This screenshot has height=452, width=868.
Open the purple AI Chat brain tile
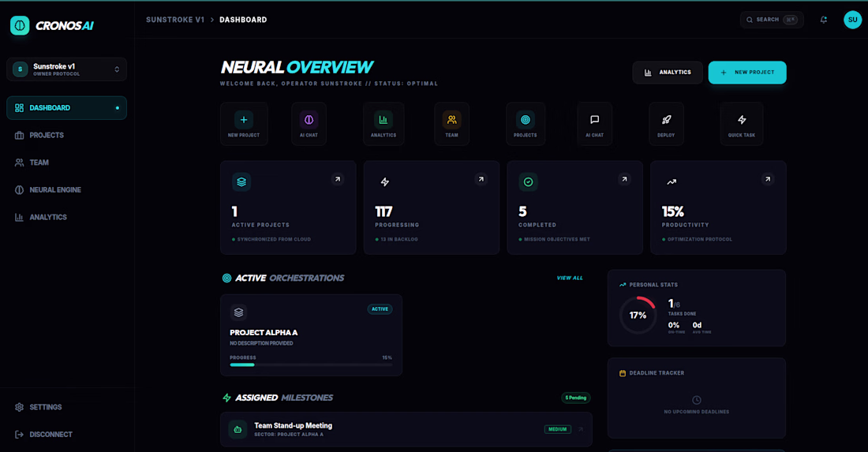click(309, 124)
